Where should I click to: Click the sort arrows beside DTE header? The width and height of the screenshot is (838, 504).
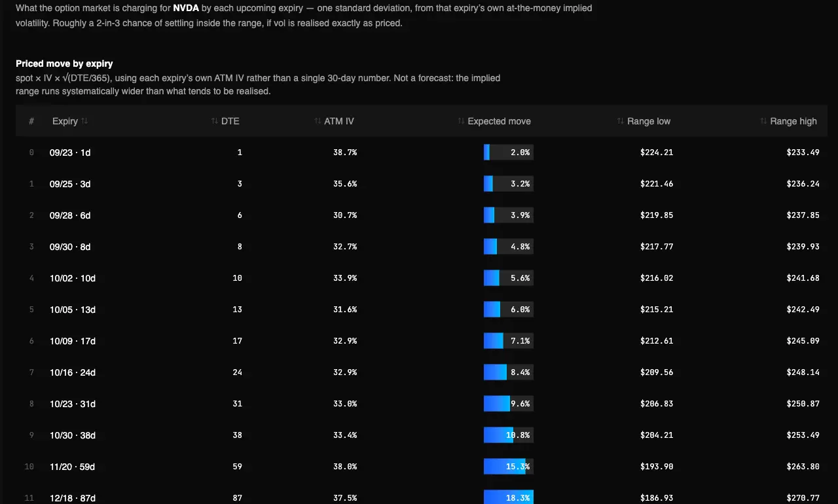click(215, 121)
